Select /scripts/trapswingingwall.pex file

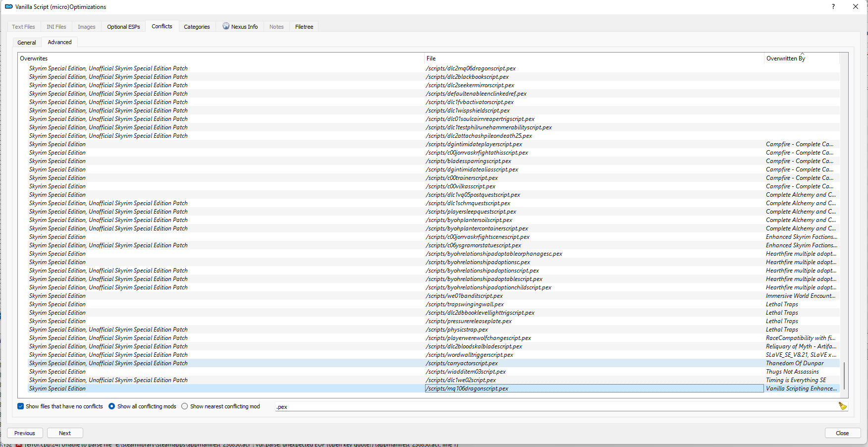(x=465, y=304)
